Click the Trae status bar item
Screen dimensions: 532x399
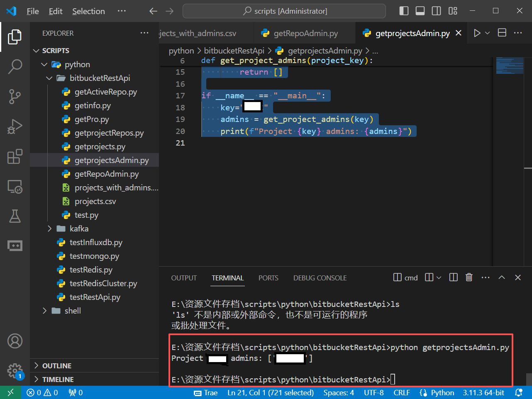click(206, 392)
